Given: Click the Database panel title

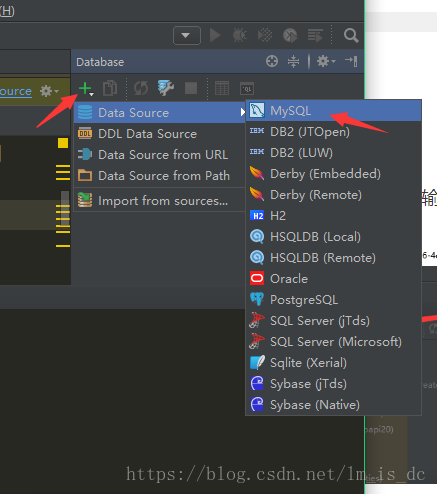Looking at the screenshot, I should [x=100, y=62].
